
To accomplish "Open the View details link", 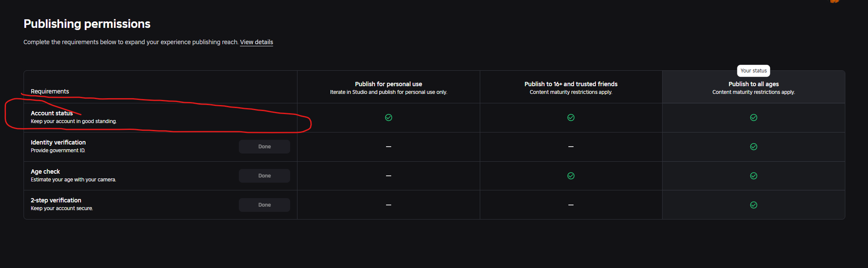I will 256,42.
